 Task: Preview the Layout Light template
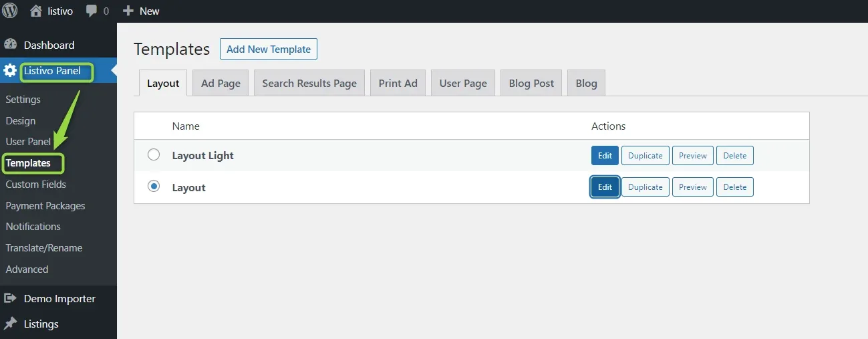click(693, 155)
